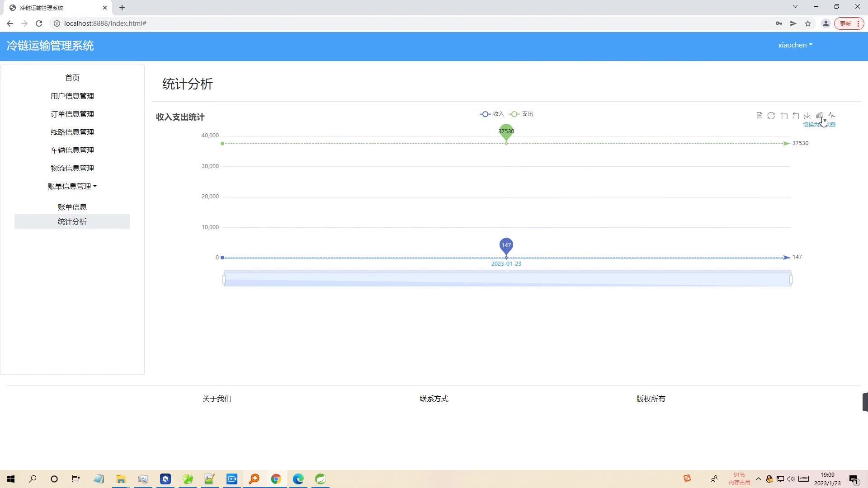Click the bookmark star in the address bar
The image size is (868, 488).
(808, 23)
